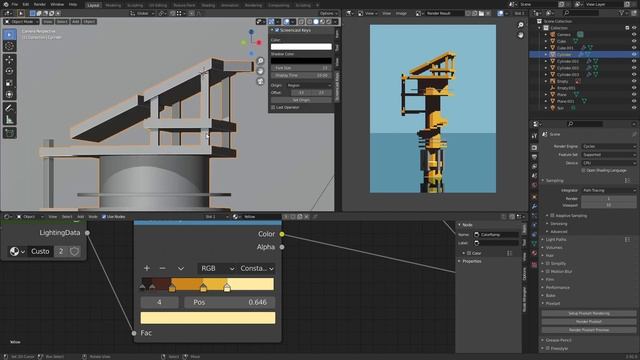Expand the Motion Blur panel
Viewport: 640px width, 360px height.
point(561,271)
